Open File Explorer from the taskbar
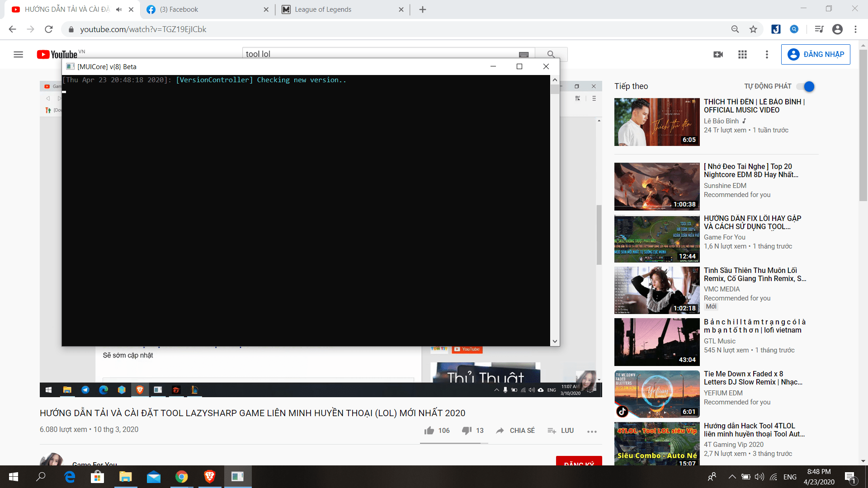868x488 pixels. (x=125, y=477)
